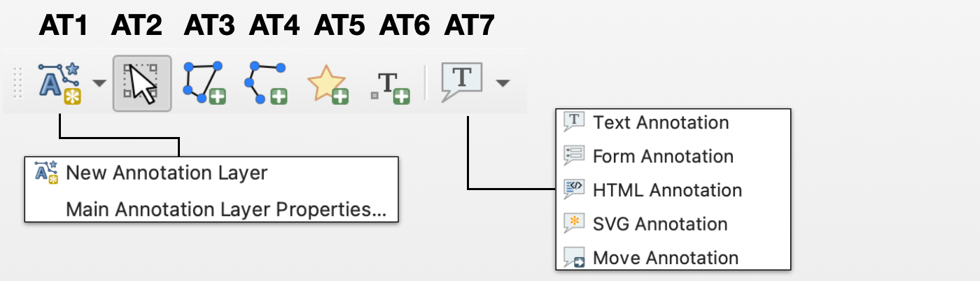Select Move Annotation menu entry
This screenshot has height=281, width=980.
pos(665,258)
